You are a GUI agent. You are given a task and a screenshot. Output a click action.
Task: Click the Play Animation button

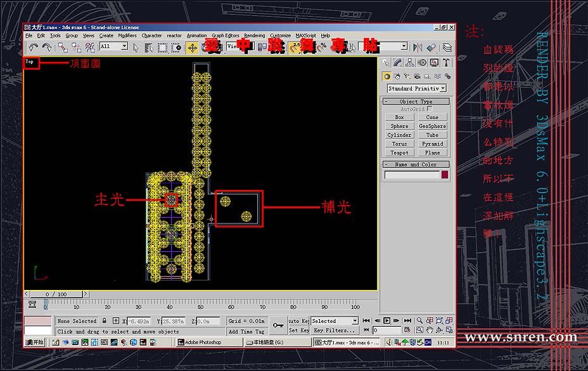coord(387,321)
